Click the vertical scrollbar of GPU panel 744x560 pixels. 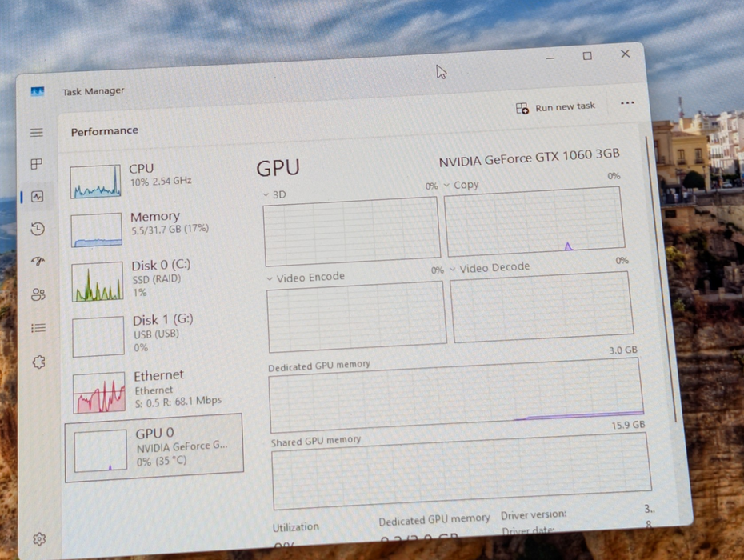pyautogui.click(x=661, y=280)
